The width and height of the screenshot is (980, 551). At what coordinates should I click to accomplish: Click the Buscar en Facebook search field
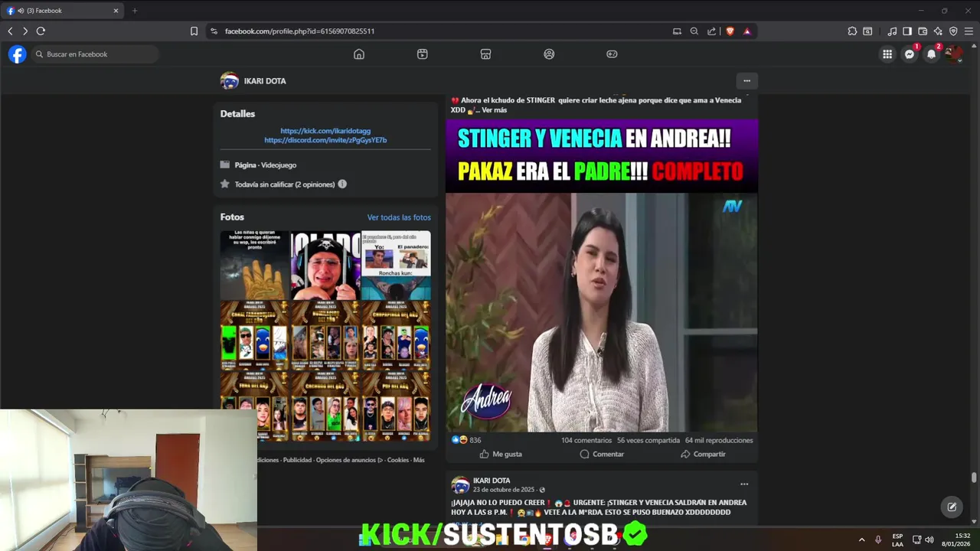pyautogui.click(x=95, y=54)
